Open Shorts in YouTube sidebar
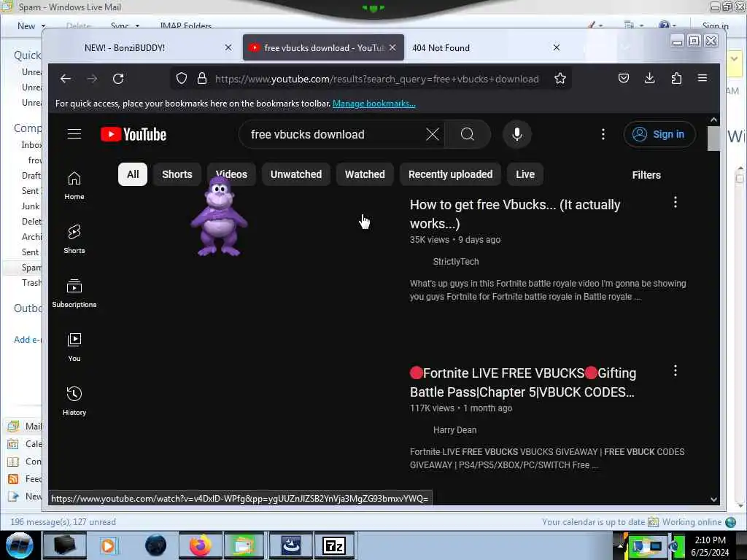Image resolution: width=747 pixels, height=560 pixels. (x=74, y=239)
